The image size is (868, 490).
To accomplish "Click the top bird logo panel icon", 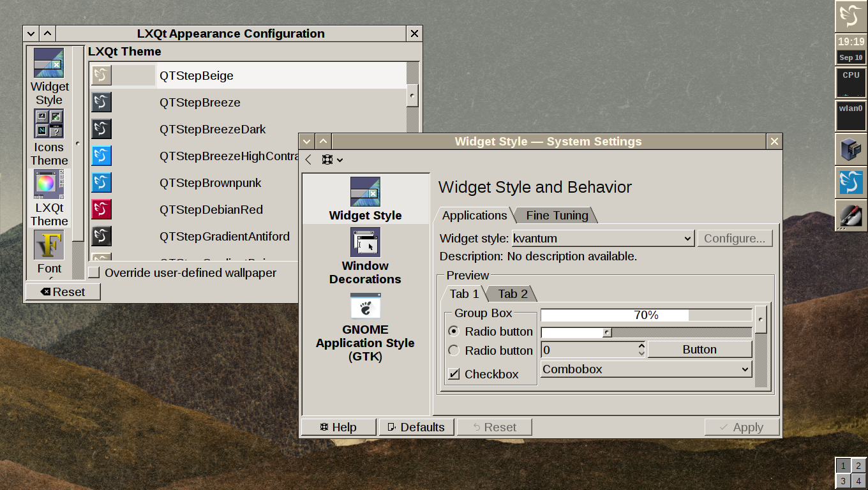I will tap(851, 16).
